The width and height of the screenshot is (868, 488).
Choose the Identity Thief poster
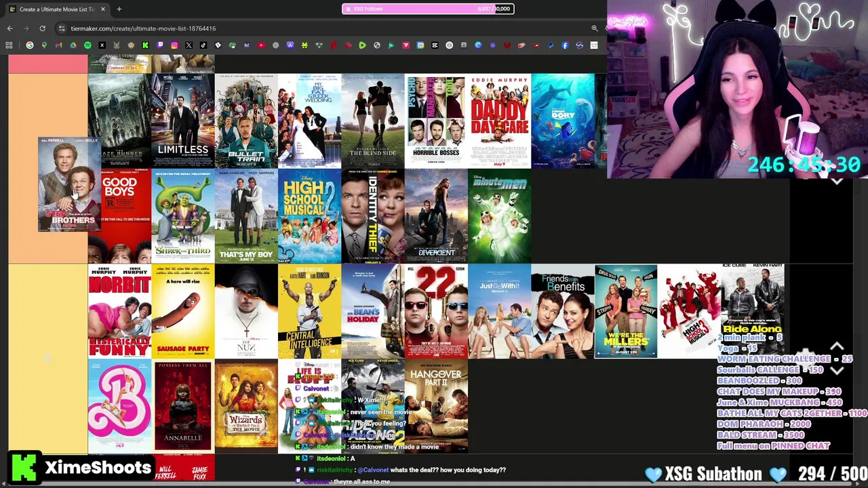[x=373, y=216]
